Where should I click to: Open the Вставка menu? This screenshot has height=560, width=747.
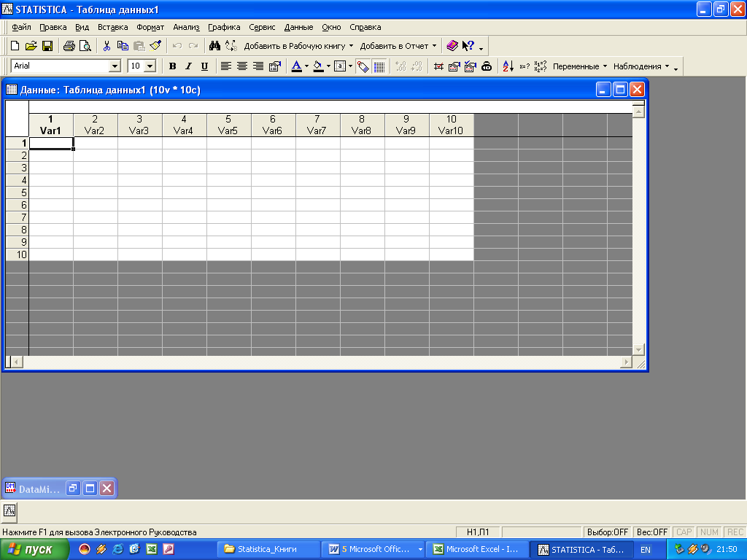113,27
